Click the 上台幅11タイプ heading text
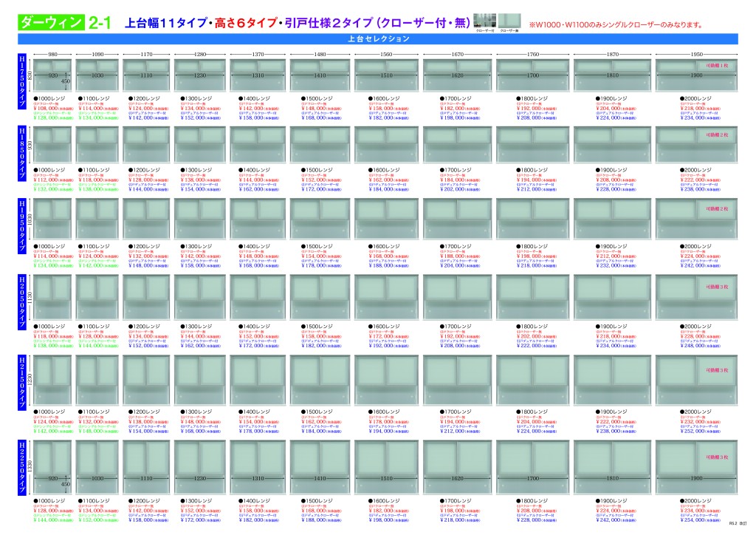This screenshot has height=535, width=756. tap(166, 23)
